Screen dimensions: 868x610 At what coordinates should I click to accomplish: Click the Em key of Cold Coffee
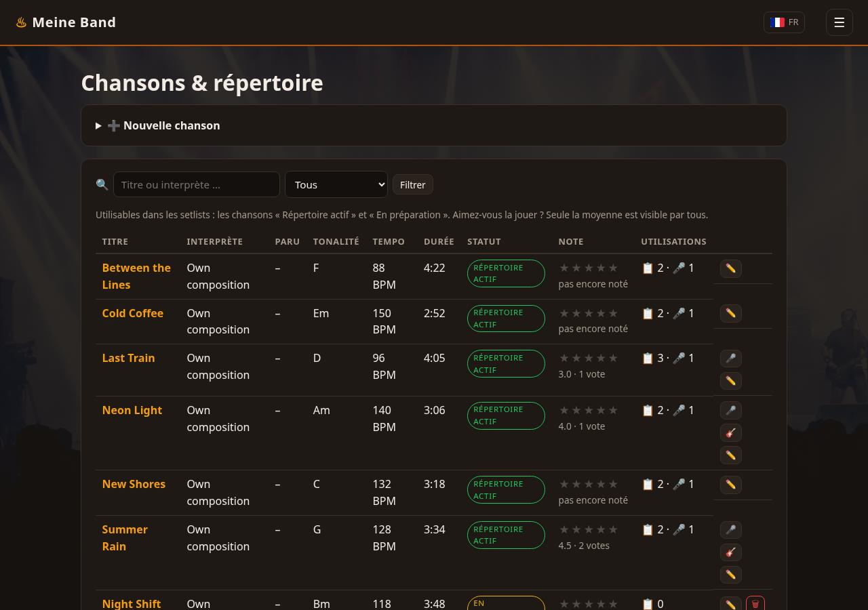[x=321, y=313]
